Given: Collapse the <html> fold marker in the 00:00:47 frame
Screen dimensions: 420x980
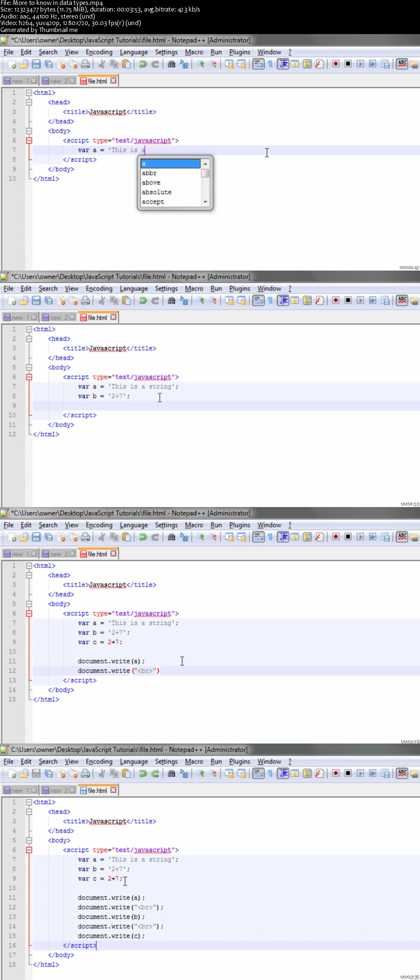Looking at the screenshot, I should (x=29, y=93).
